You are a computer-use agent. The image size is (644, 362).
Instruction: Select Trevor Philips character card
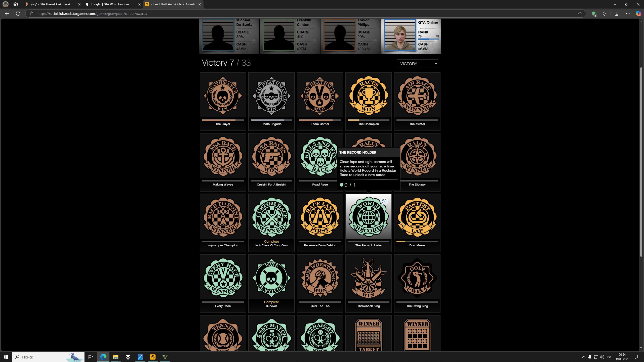(350, 36)
